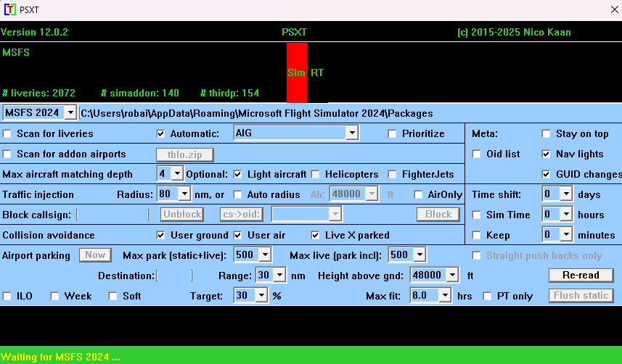Screen dimensions: 622x364
Task: Check the Oid list box
Action: pyautogui.click(x=476, y=154)
